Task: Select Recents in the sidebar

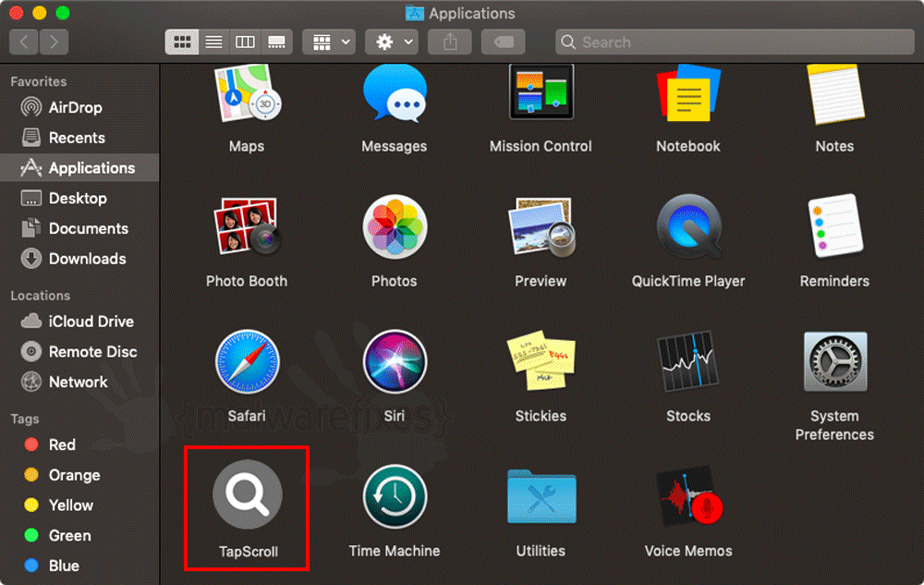Action: point(79,138)
